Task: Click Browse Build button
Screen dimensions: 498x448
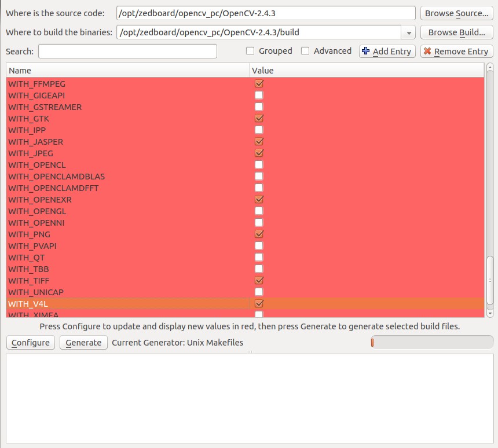Action: point(456,32)
